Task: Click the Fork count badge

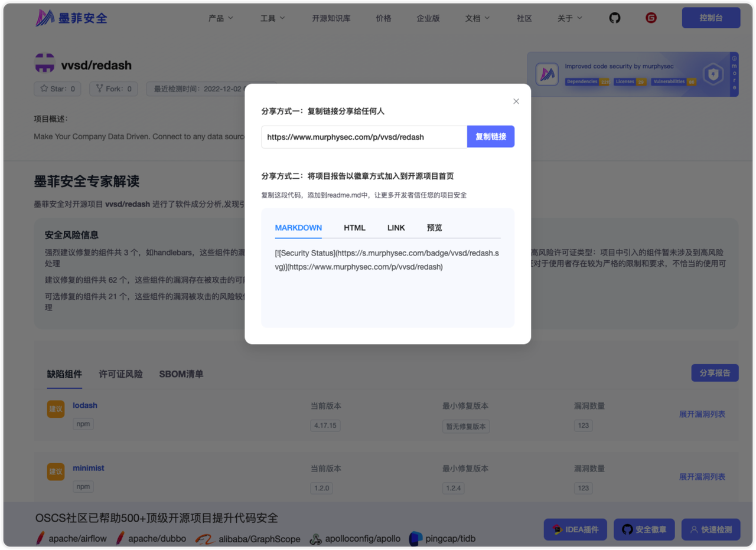Action: [114, 89]
